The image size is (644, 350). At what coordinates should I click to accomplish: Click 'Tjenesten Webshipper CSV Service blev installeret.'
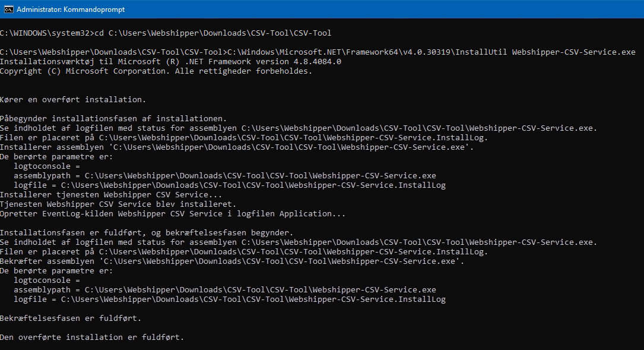coord(118,204)
